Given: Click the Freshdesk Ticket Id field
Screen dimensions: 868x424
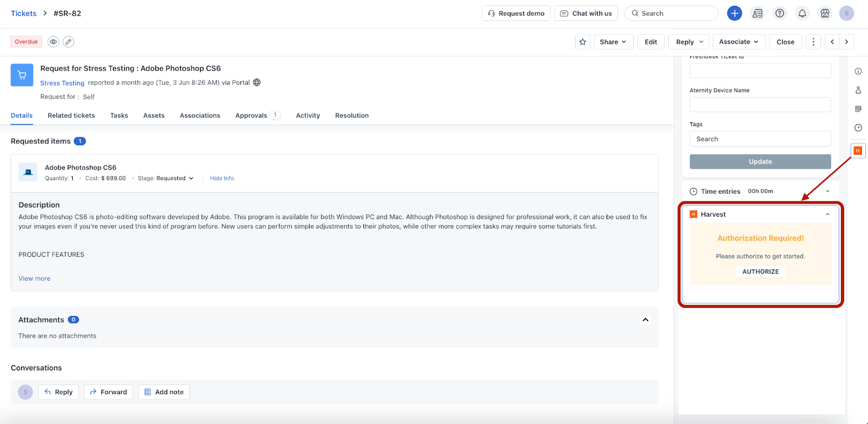Looking at the screenshot, I should point(760,71).
